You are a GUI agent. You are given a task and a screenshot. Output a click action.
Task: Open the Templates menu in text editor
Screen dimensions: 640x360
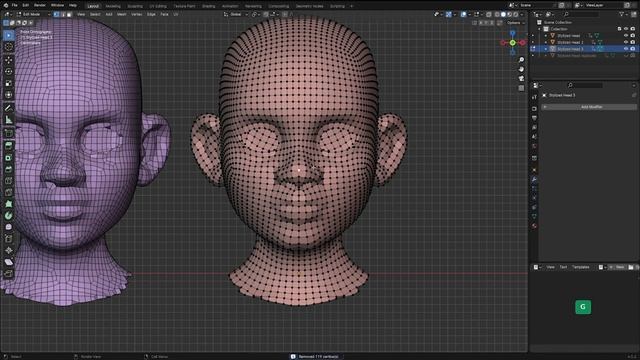(x=580, y=267)
